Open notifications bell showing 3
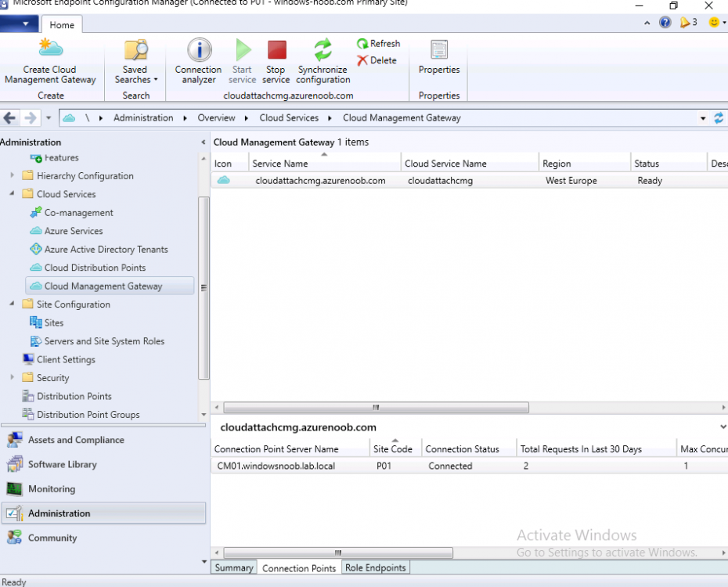Viewport: 728px width, 587px height. 688,22
